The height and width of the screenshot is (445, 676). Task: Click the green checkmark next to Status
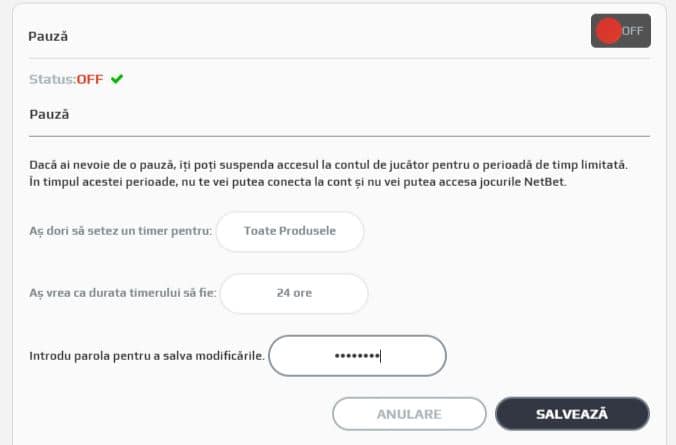117,79
